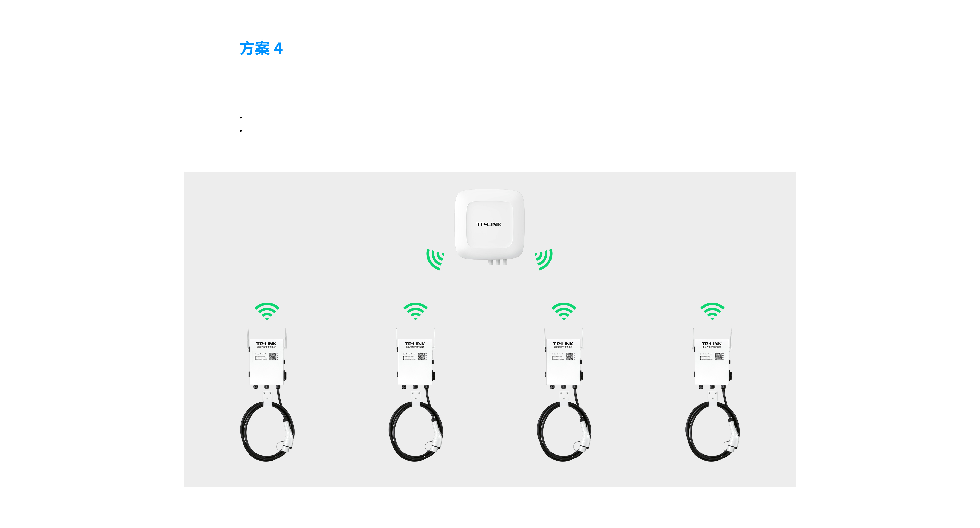Click the cable ports under the access point
The image size is (980, 528).
coord(498,262)
